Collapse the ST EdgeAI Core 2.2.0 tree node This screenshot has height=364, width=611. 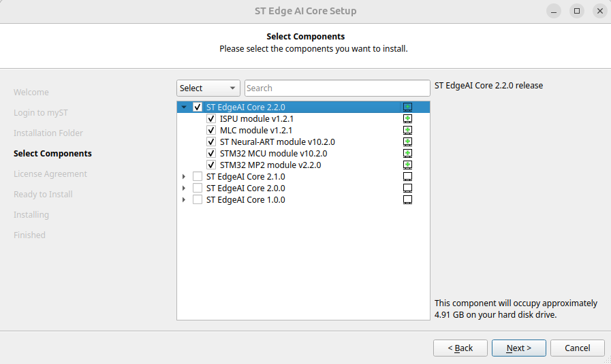(184, 107)
